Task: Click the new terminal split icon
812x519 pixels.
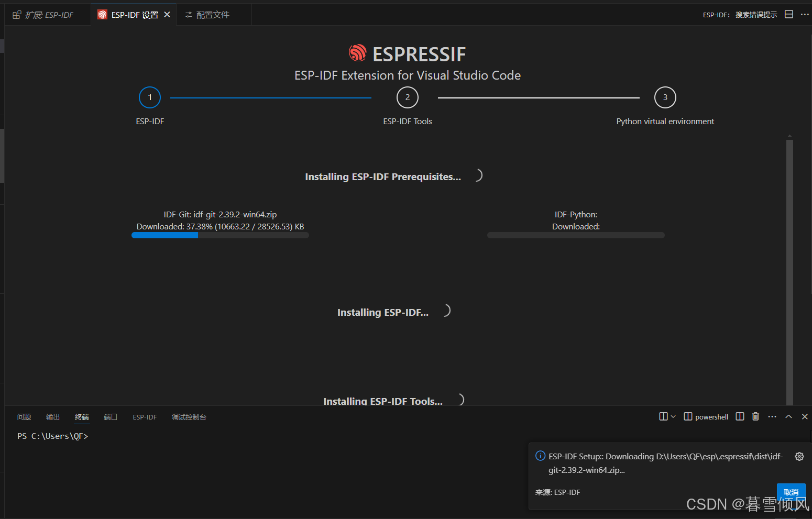Action: (x=663, y=416)
